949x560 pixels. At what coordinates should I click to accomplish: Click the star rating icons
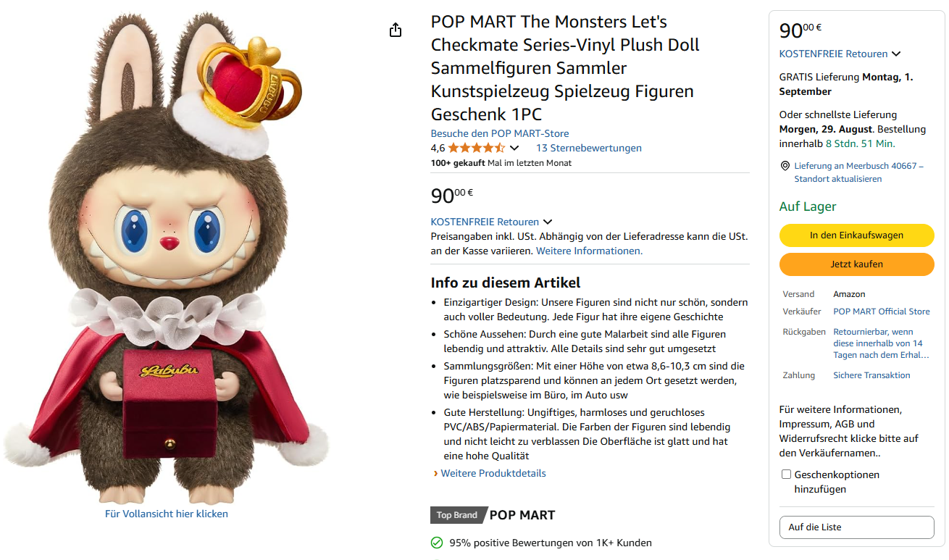[x=476, y=148]
